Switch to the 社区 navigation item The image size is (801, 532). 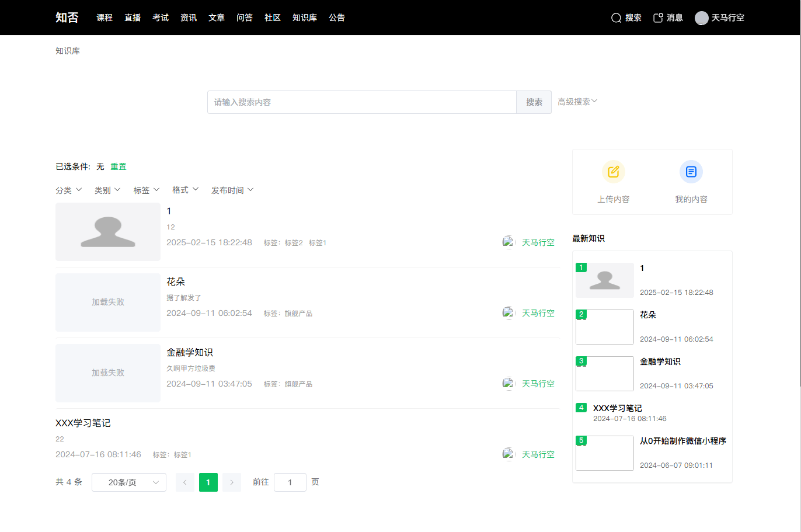click(273, 18)
